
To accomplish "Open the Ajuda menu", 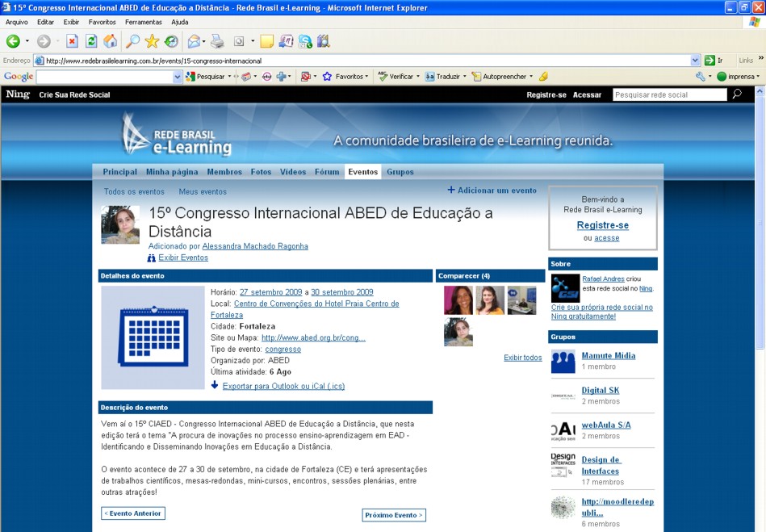I will coord(180,22).
